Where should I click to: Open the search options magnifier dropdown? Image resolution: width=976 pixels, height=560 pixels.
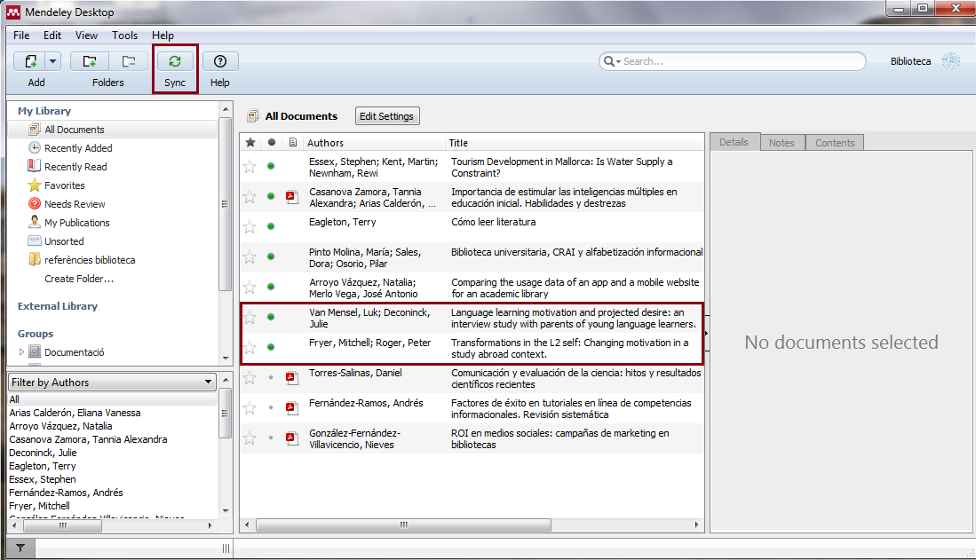(x=612, y=61)
